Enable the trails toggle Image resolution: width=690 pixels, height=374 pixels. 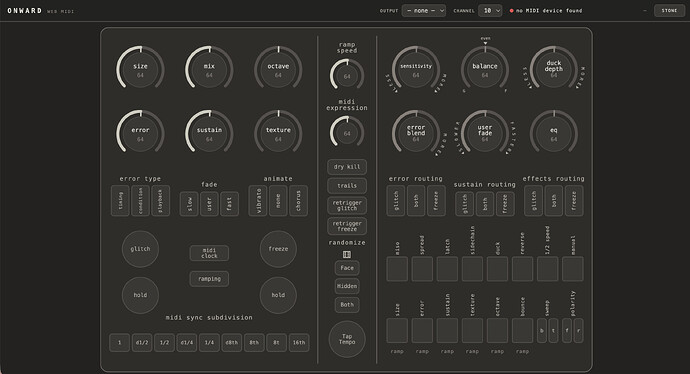pyautogui.click(x=347, y=186)
